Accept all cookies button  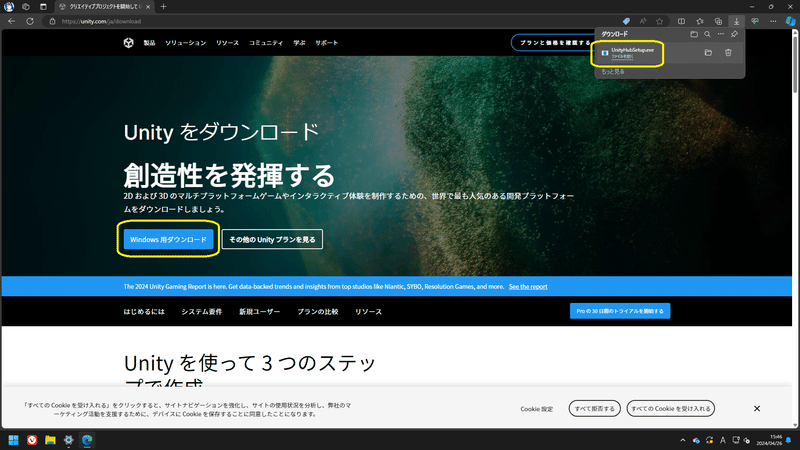(670, 409)
